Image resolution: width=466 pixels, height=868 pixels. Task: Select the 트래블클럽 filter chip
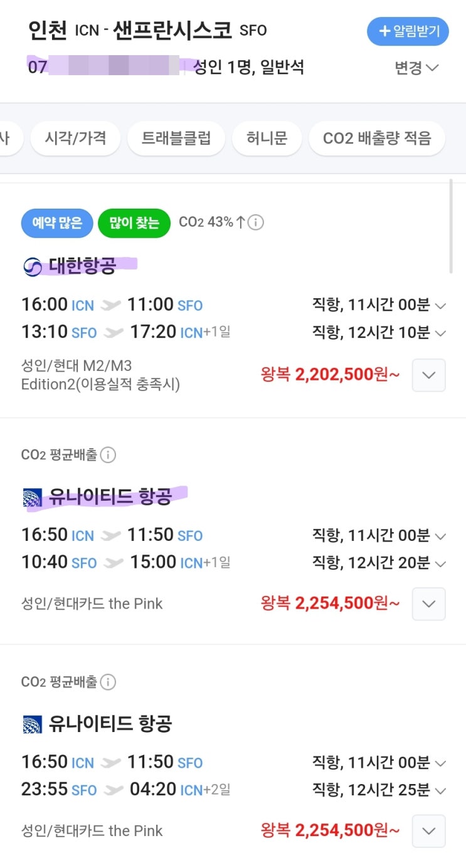point(176,139)
